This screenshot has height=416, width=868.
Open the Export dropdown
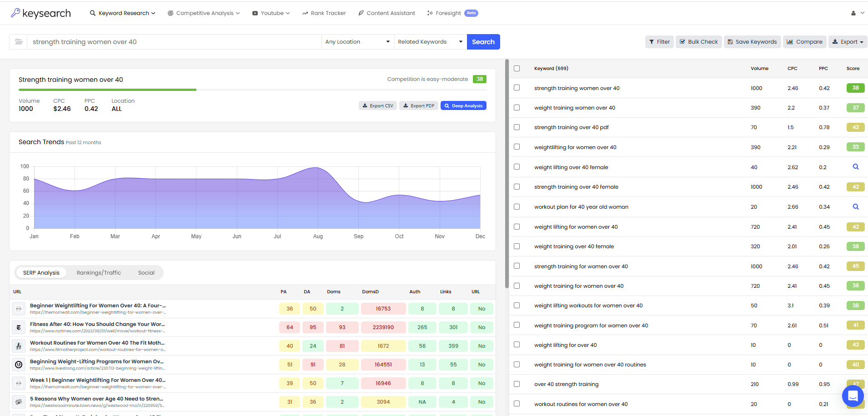pos(848,41)
